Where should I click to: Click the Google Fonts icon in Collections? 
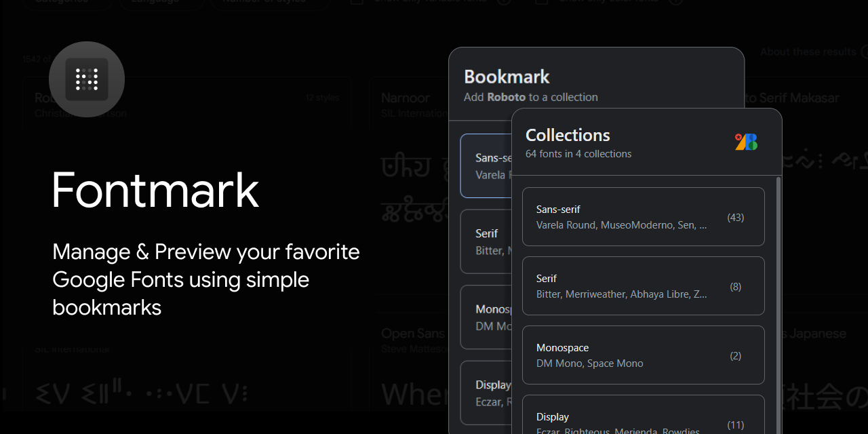click(x=746, y=142)
